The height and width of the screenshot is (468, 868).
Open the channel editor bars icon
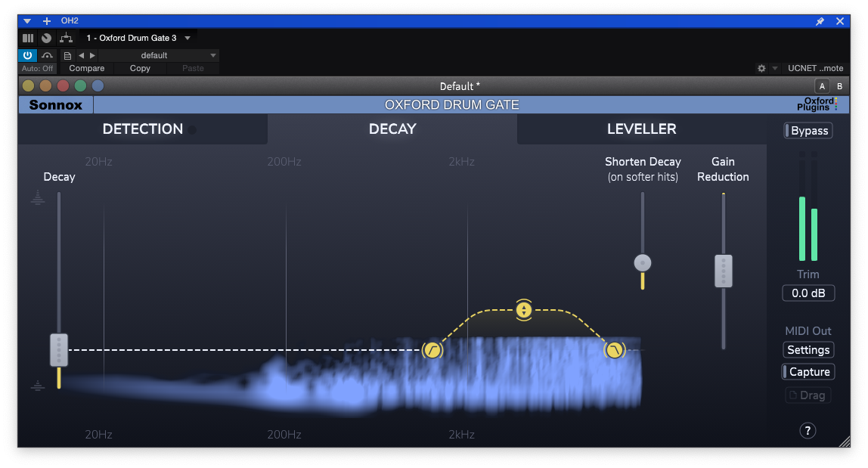tap(28, 39)
